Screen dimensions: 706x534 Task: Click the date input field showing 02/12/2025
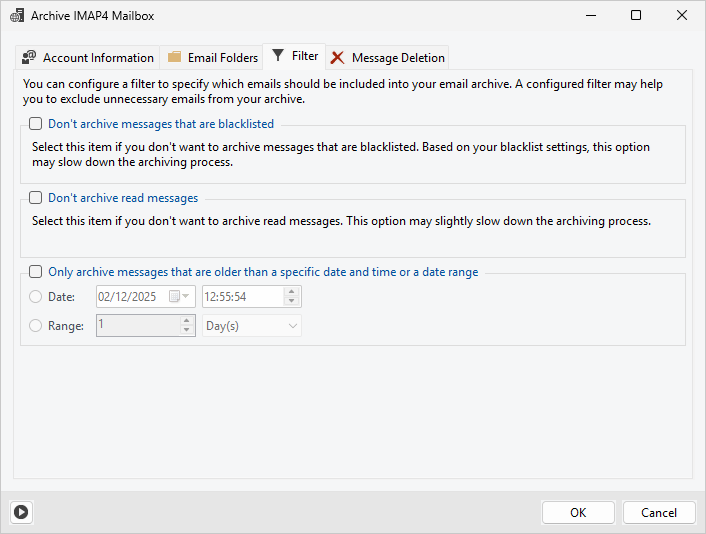click(x=132, y=297)
